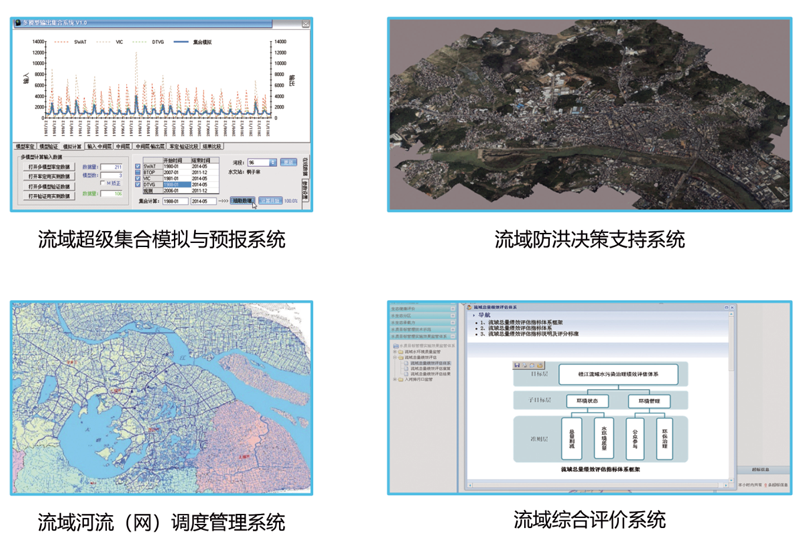Viewport: 800px width, 539px height.
Task: Toggle the SWAT model checkbox
Action: pyautogui.click(x=136, y=165)
